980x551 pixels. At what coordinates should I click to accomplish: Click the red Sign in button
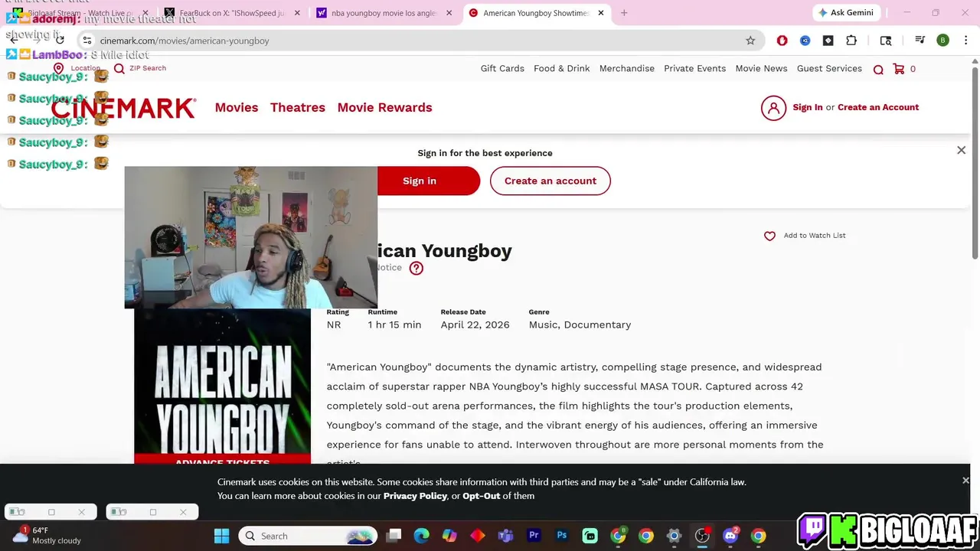(428, 181)
